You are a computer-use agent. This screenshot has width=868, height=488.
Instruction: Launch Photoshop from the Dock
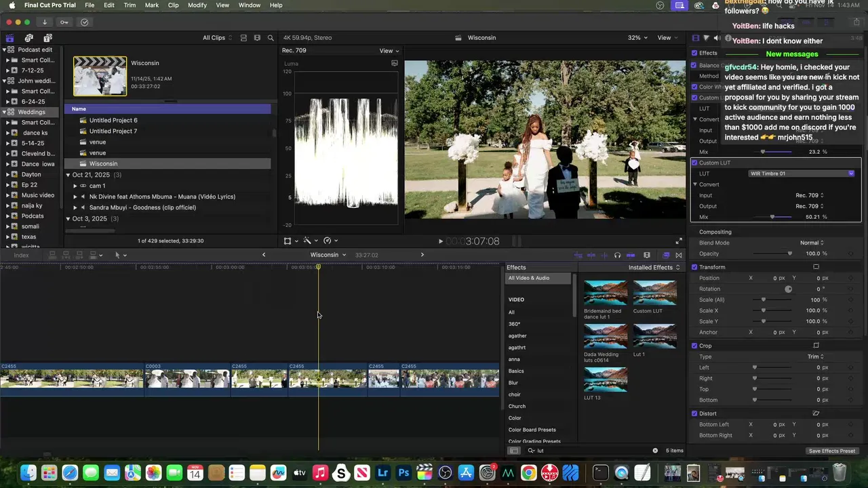coord(404,472)
